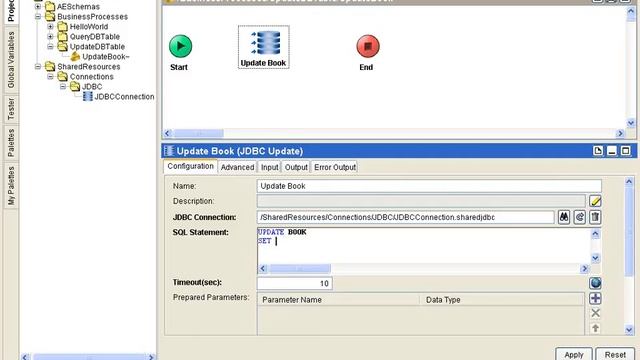
Task: Collapse the Connections folder node
Action: [50, 76]
